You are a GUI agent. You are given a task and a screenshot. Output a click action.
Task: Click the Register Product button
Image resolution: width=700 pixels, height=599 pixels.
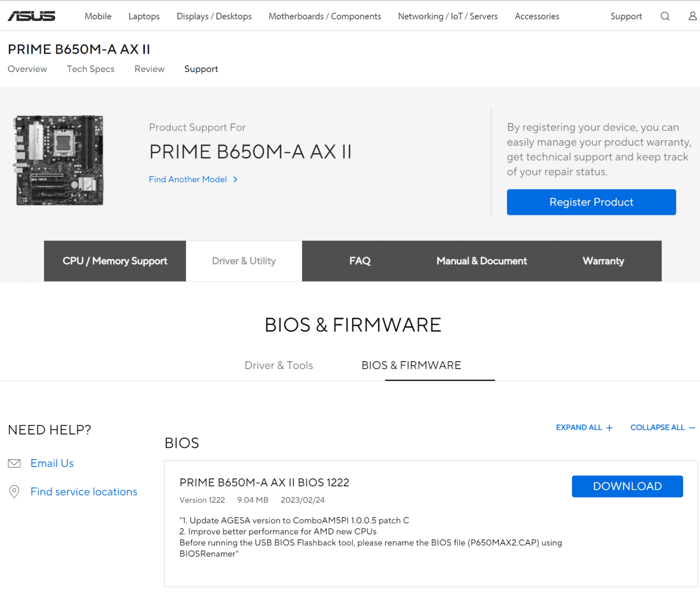pyautogui.click(x=591, y=202)
